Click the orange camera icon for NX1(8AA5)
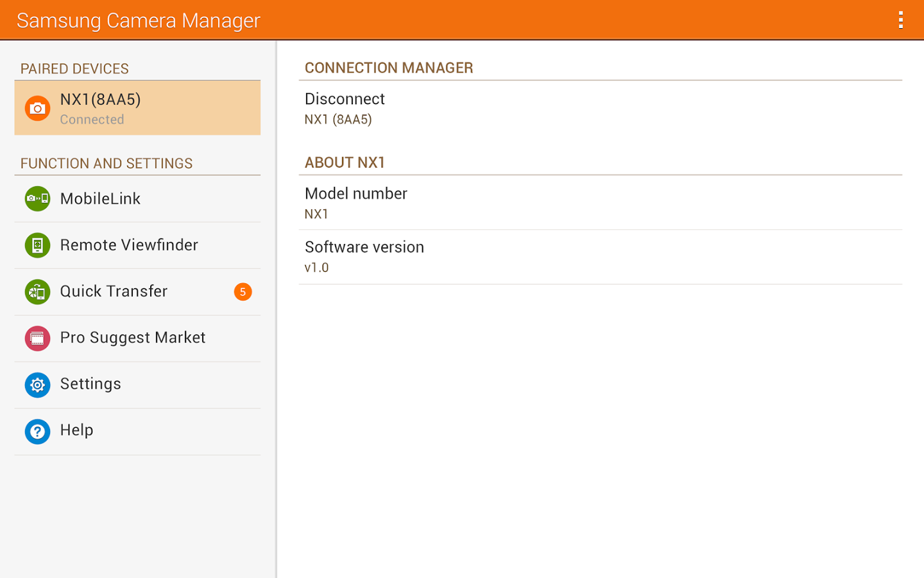924x578 pixels. [37, 109]
